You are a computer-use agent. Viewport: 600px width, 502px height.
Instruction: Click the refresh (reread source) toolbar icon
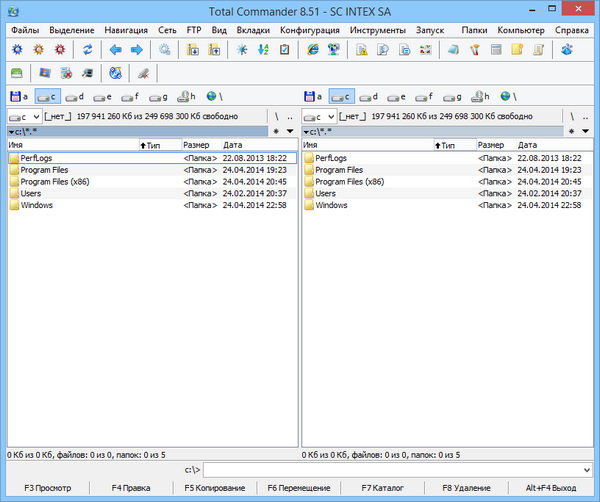coord(87,49)
